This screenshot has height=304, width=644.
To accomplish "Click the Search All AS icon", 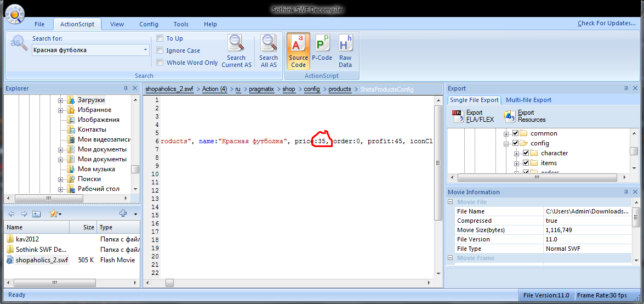I will coord(269,43).
